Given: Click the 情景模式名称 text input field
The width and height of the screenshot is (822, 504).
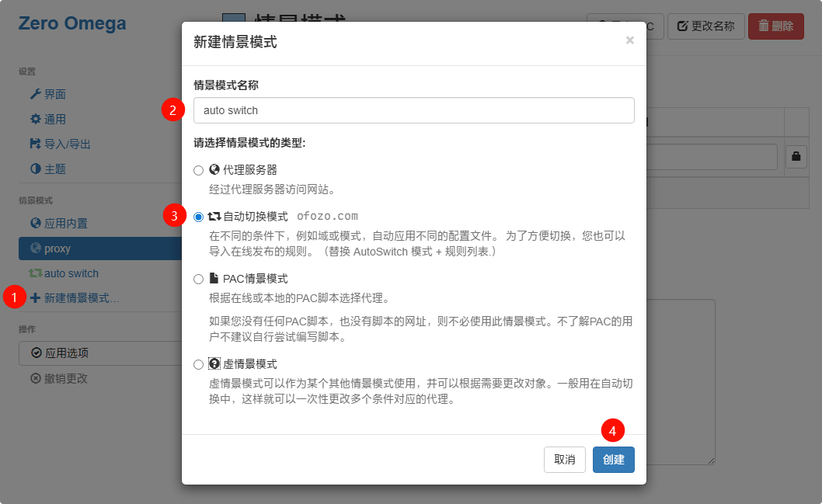Looking at the screenshot, I should pyautogui.click(x=413, y=110).
